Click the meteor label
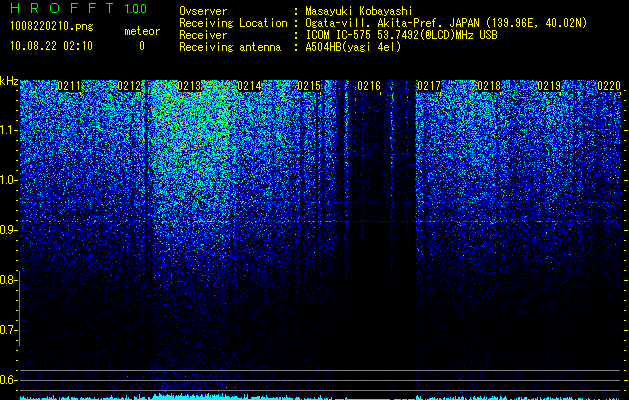Viewport: 629px width, 400px height. click(x=142, y=31)
